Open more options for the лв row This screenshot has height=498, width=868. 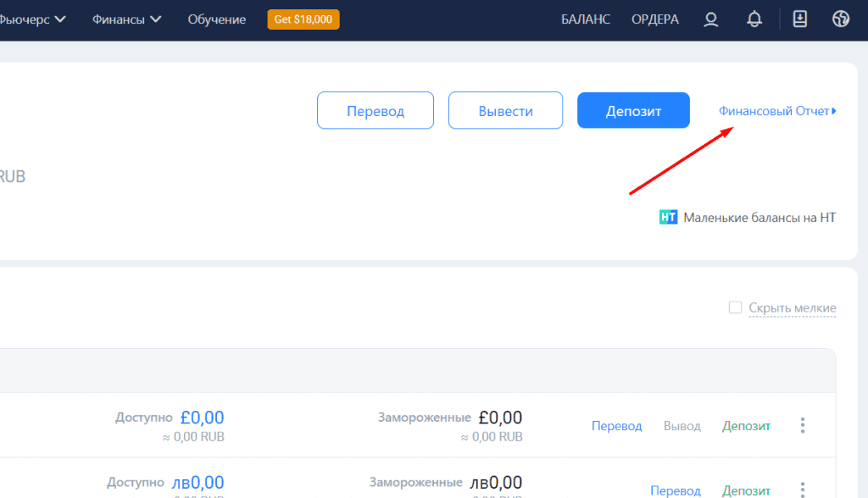point(802,490)
